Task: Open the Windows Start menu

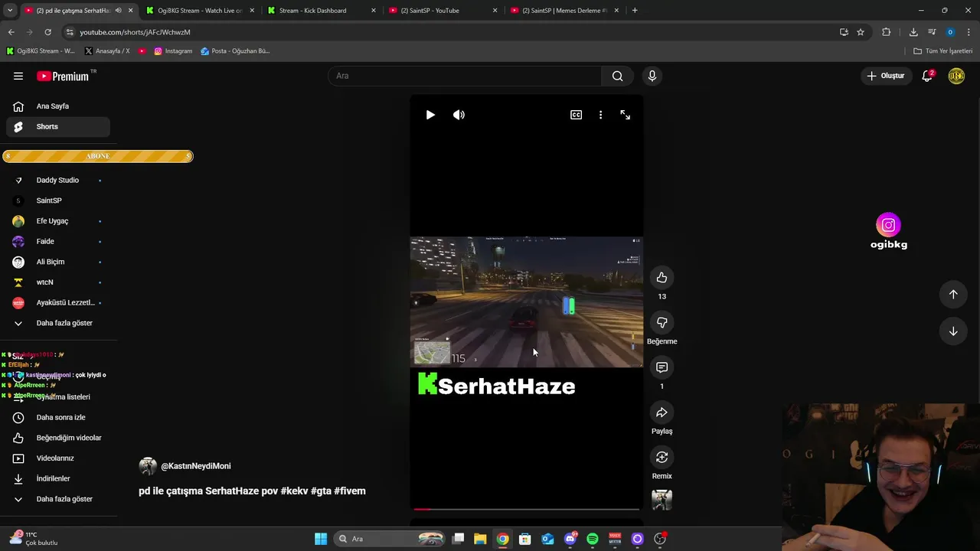Action: 321,539
